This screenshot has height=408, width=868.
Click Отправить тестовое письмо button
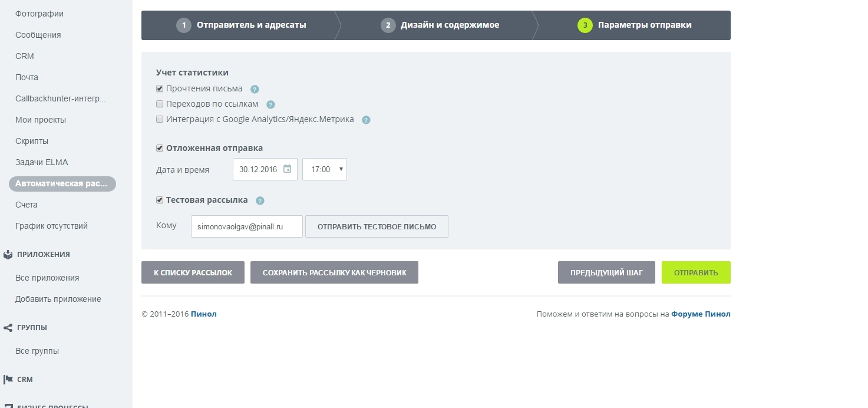click(x=377, y=226)
